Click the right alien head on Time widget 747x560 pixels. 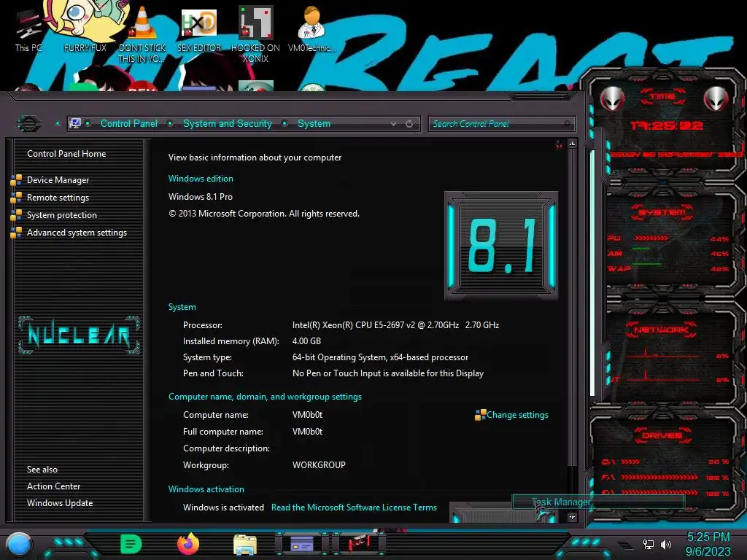[x=716, y=99]
